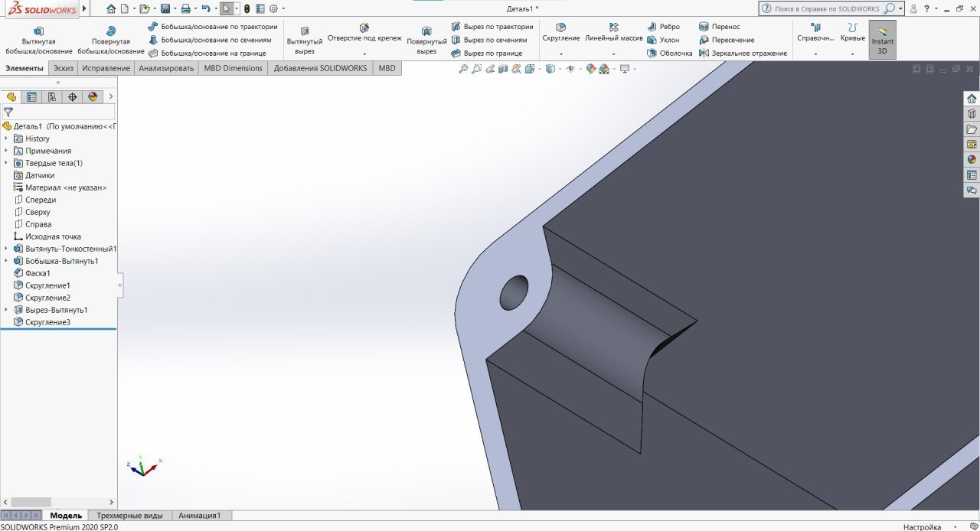Open the Кривые dropdown menu

(852, 54)
